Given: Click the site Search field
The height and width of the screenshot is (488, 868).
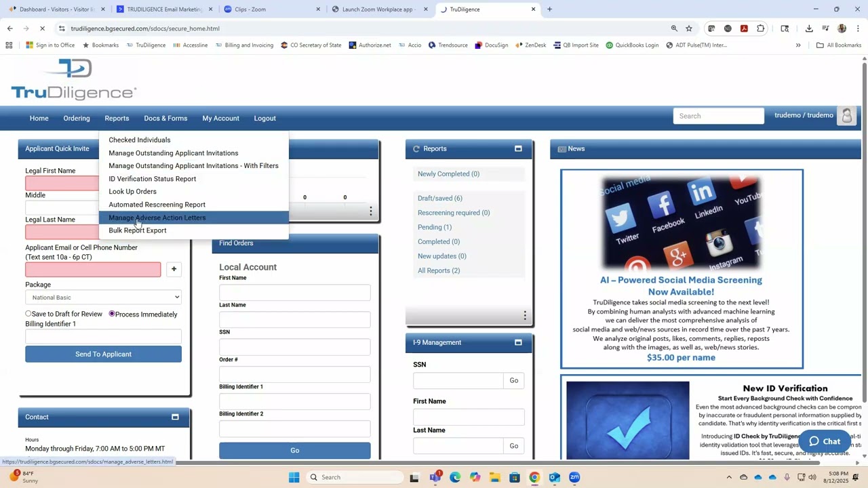Looking at the screenshot, I should click(x=718, y=116).
